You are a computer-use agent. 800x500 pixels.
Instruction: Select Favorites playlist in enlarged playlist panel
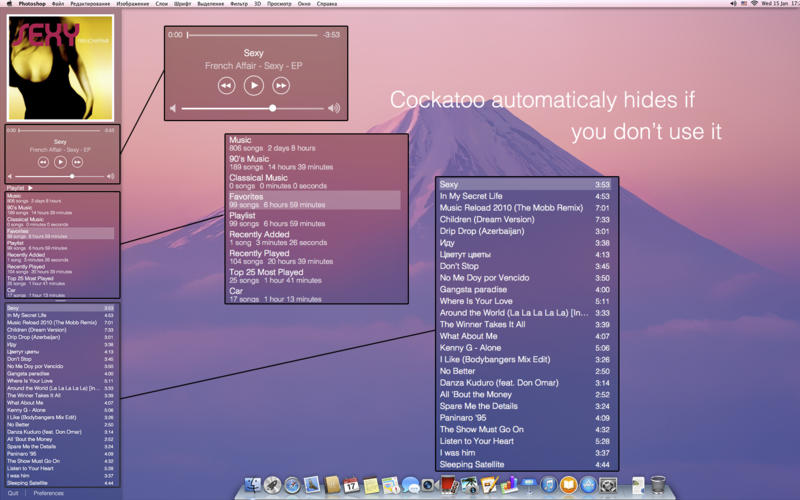314,200
